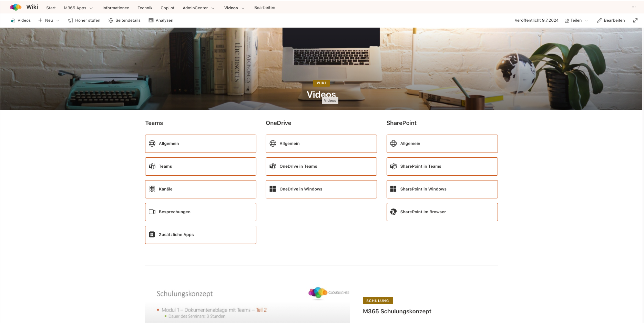
Task: Click the Veröffentlicht 9.7.2024 status text
Action: (536, 20)
